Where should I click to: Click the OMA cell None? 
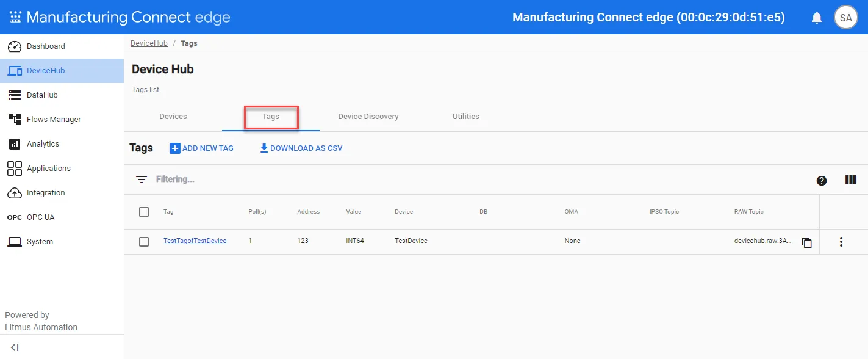(x=572, y=241)
